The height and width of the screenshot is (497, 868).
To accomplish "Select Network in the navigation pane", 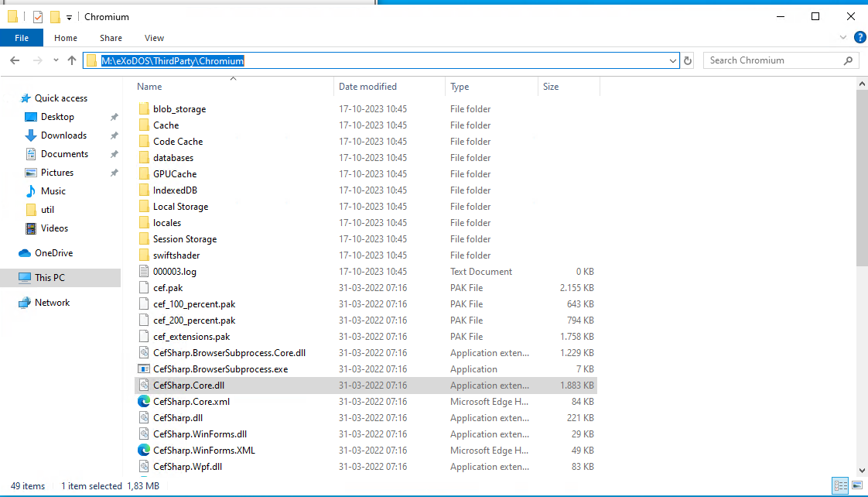I will click(52, 303).
